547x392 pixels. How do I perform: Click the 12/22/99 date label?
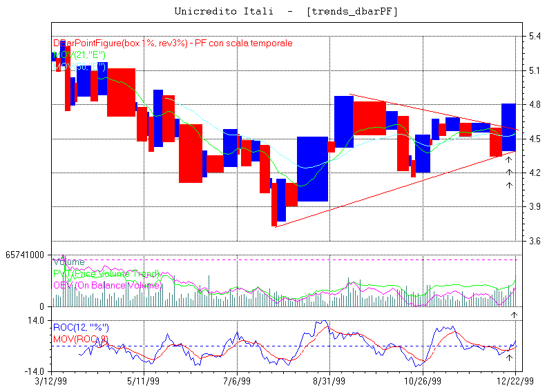pos(515,381)
